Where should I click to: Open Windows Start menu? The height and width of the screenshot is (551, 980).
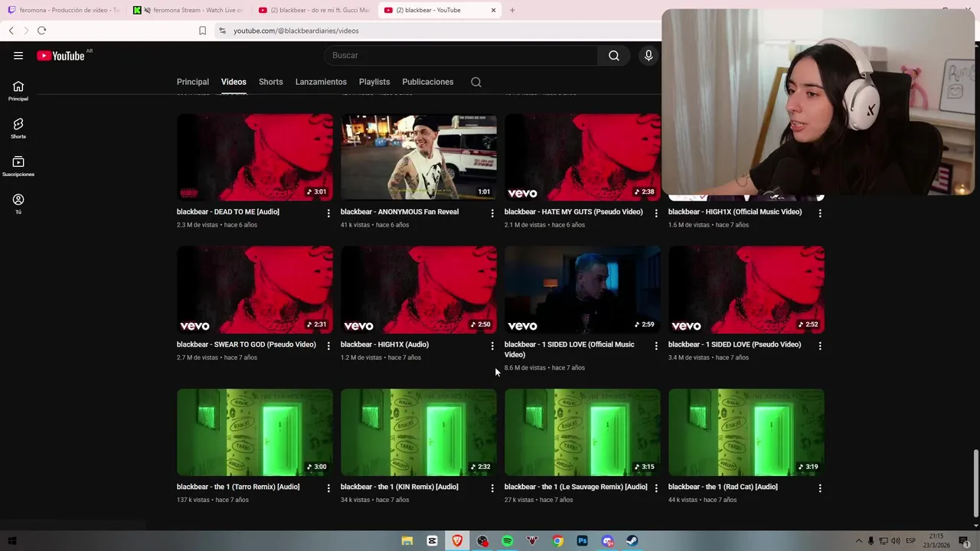(11, 541)
